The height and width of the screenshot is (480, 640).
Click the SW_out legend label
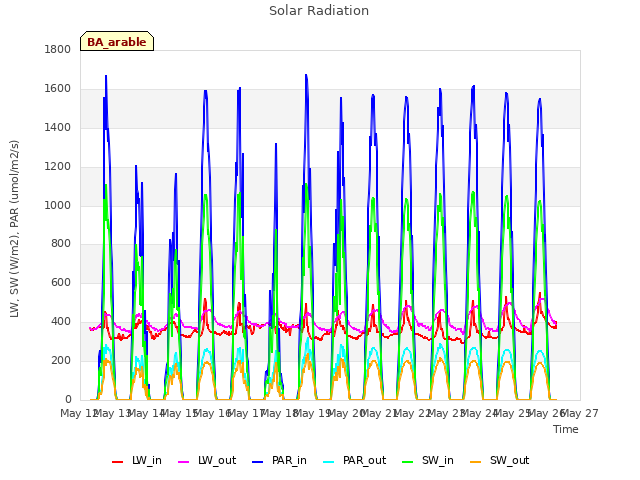[x=509, y=461]
